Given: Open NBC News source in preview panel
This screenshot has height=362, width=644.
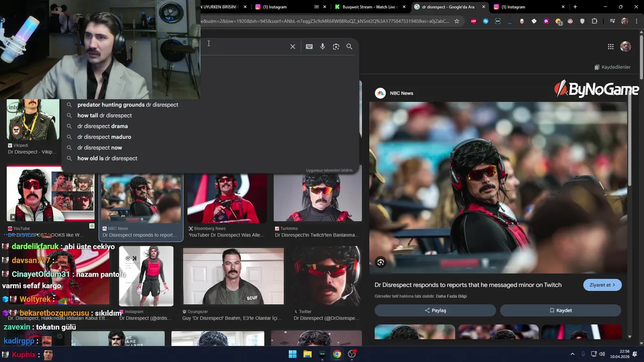Looking at the screenshot, I should (x=394, y=93).
